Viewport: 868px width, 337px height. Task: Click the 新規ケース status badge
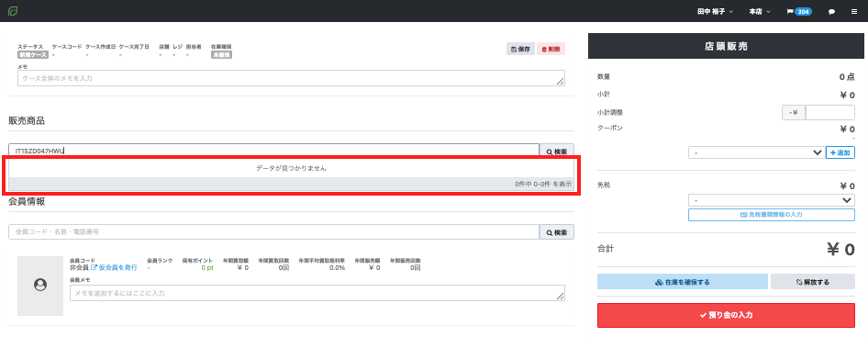(33, 55)
